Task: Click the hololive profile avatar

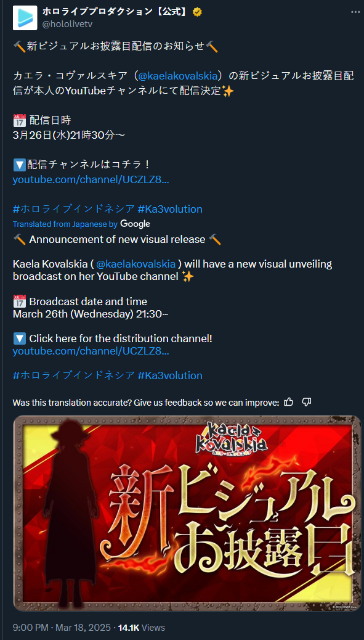Action: click(x=25, y=18)
